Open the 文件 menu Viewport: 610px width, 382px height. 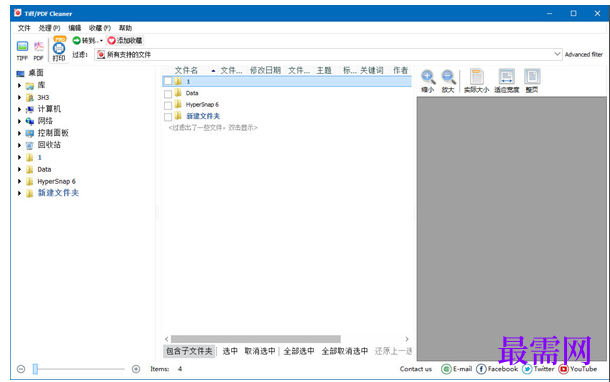[x=24, y=28]
